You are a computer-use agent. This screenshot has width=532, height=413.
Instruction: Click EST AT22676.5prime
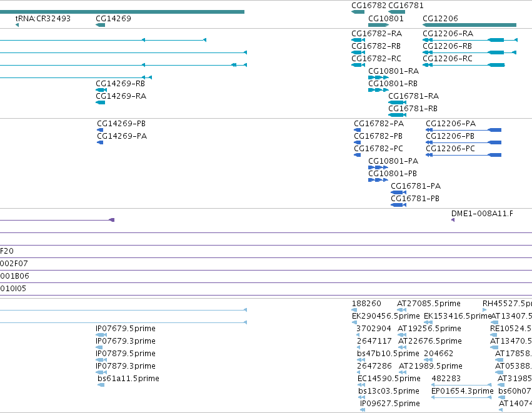click(x=430, y=341)
